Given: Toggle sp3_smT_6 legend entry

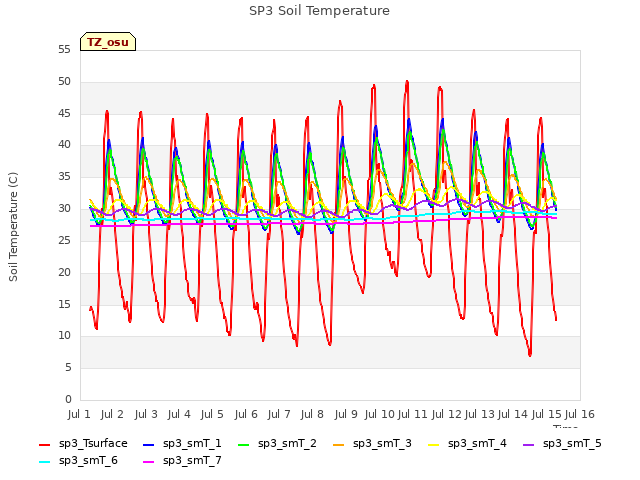Looking at the screenshot, I should (x=78, y=461).
